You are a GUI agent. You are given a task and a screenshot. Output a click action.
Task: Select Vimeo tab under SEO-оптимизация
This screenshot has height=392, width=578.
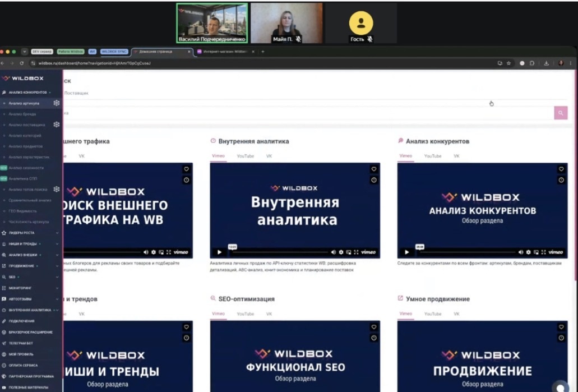point(218,314)
